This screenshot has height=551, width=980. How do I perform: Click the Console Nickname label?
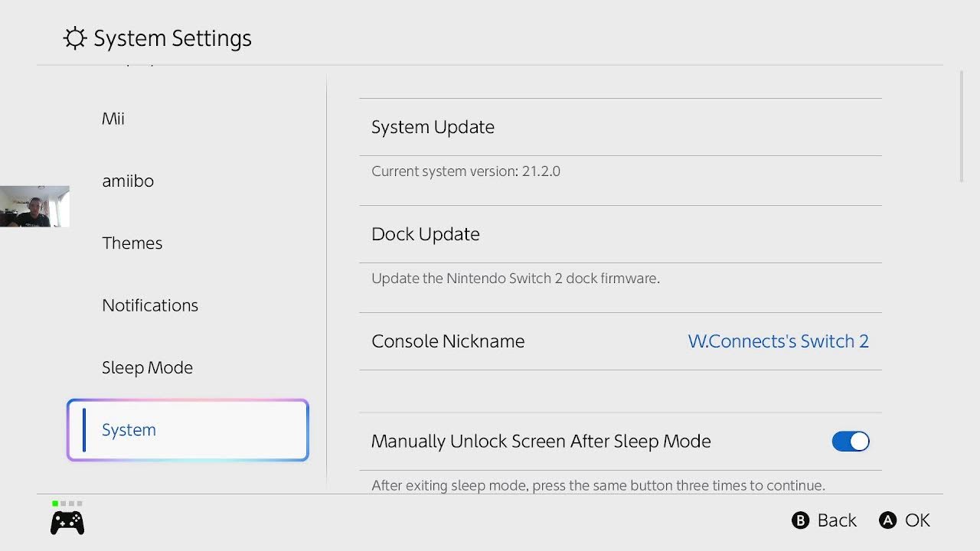448,341
